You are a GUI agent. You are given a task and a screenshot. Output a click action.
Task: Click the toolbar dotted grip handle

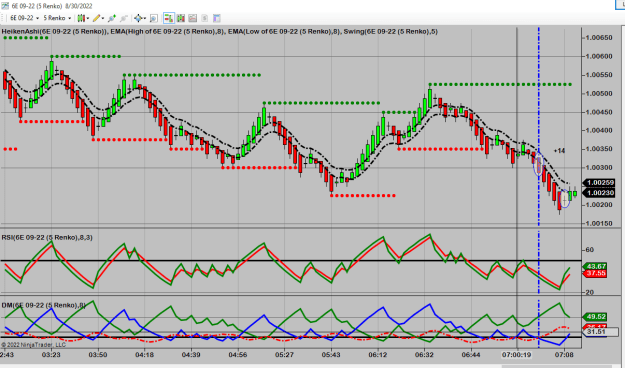coord(3,18)
